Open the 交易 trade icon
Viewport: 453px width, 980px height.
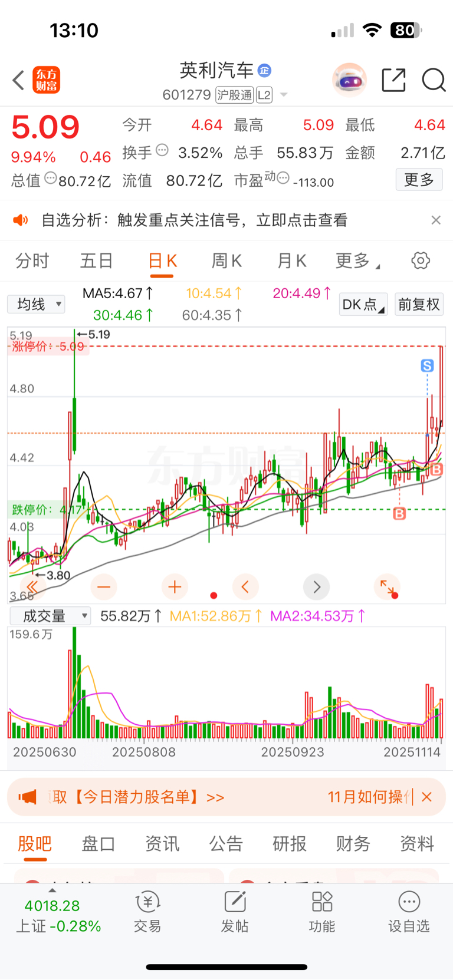(x=147, y=912)
